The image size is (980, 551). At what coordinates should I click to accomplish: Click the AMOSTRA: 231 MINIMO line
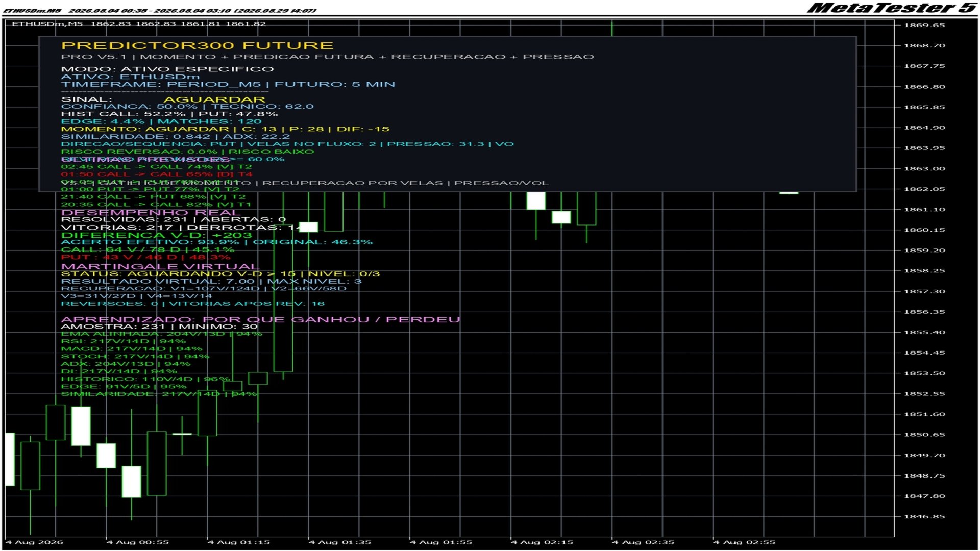pos(159,327)
